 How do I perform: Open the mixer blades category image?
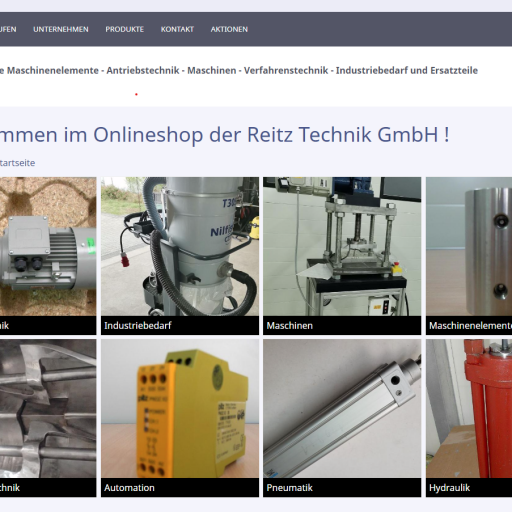[x=48, y=409]
